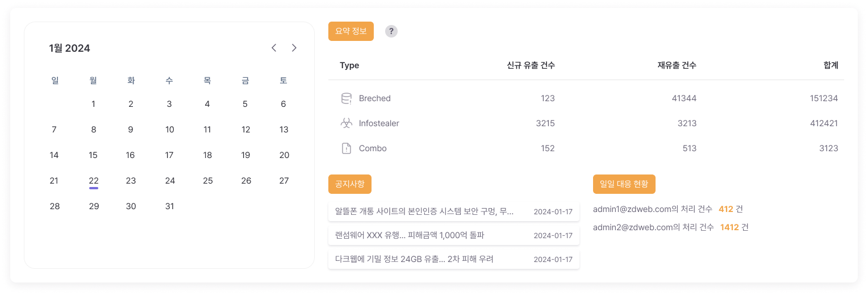
Task: Click the 요약 정보 button
Action: pyautogui.click(x=350, y=31)
